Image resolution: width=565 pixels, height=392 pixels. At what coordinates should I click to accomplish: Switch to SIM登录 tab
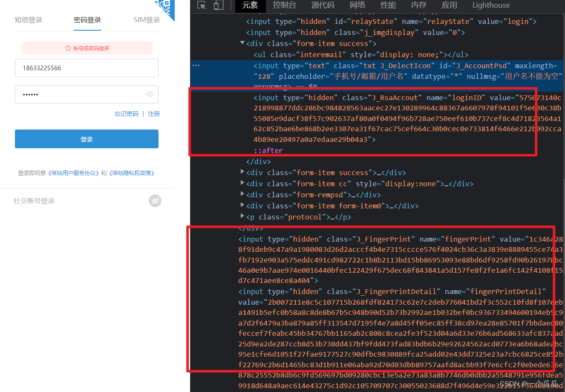point(147,20)
